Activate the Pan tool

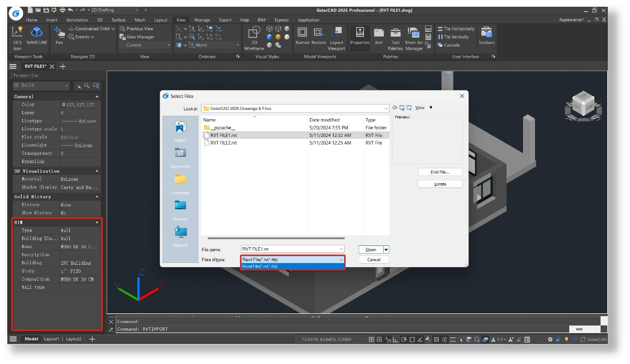click(59, 36)
